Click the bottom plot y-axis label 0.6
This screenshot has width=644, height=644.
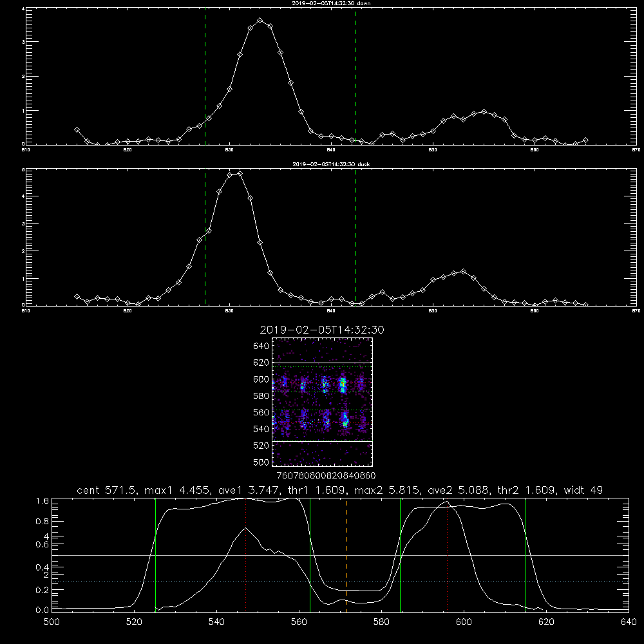[43, 545]
